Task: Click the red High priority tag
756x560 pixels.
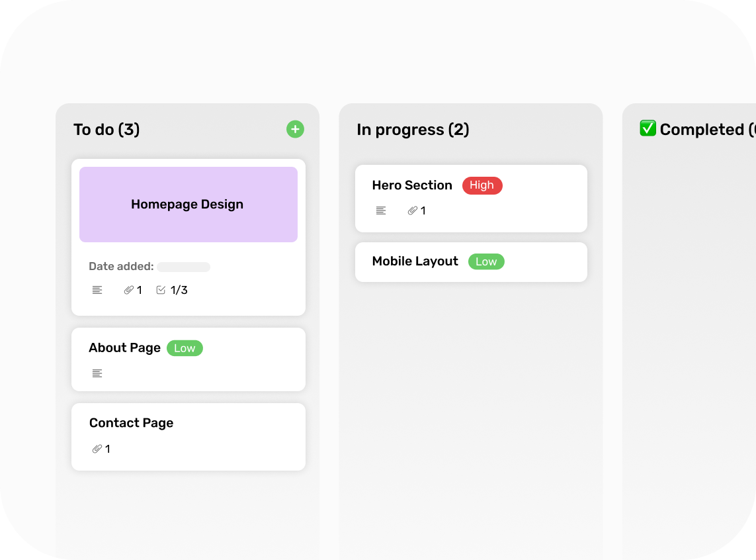Action: tap(482, 185)
